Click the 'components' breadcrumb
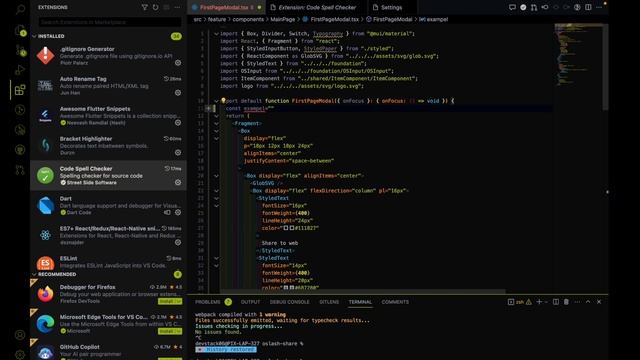640x360 pixels. (x=248, y=19)
